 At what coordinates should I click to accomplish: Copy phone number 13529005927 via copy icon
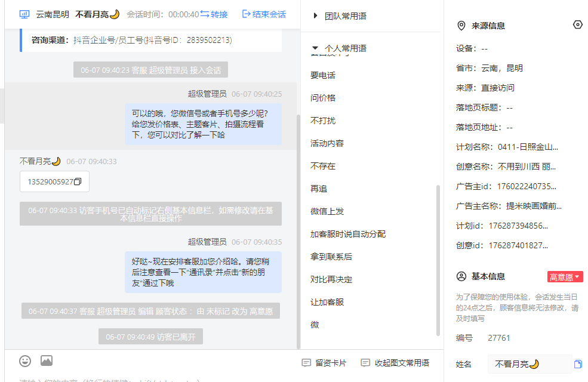(x=78, y=182)
